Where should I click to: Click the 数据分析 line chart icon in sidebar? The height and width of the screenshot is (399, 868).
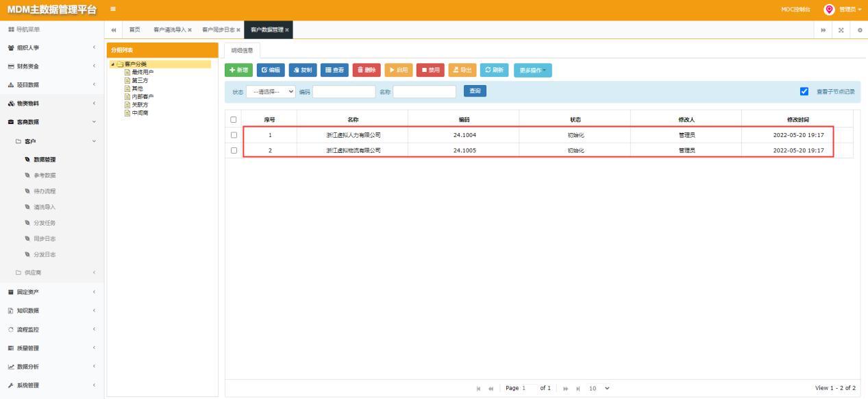tap(11, 366)
